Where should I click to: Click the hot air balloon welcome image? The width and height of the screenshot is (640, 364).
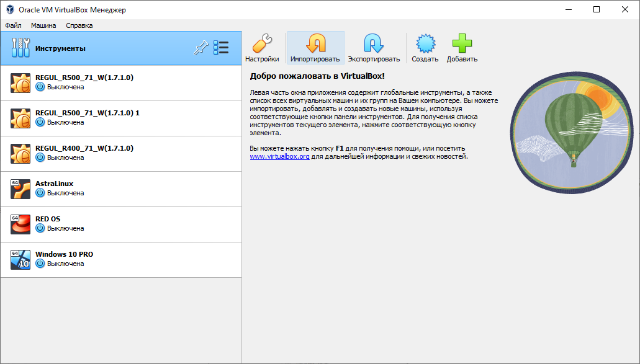tap(574, 133)
